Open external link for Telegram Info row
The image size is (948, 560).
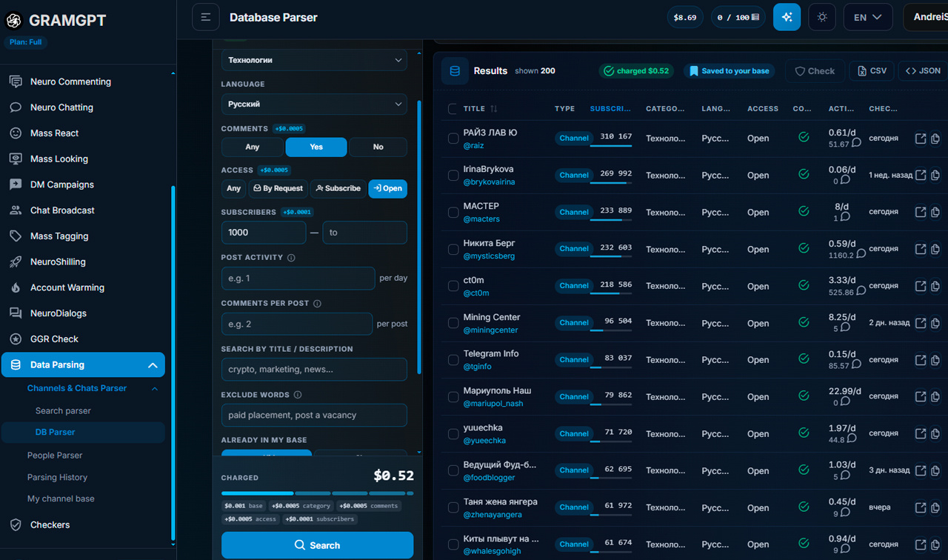pyautogui.click(x=921, y=360)
